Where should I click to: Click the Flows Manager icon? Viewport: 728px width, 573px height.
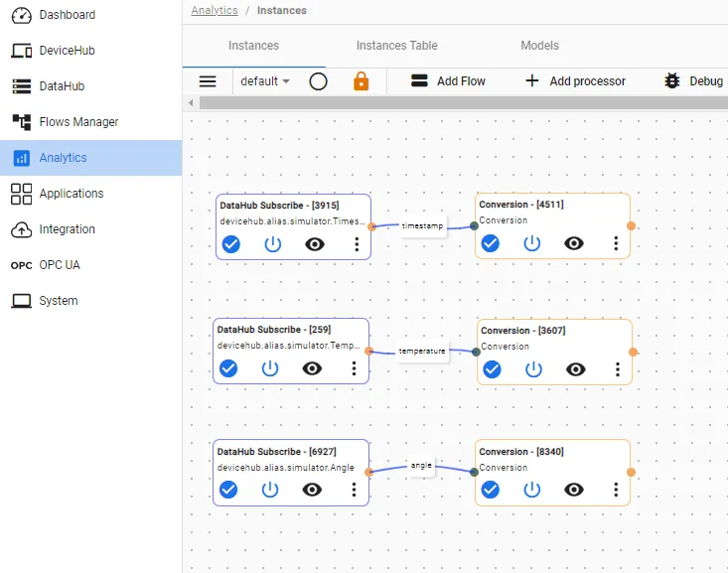click(x=22, y=122)
